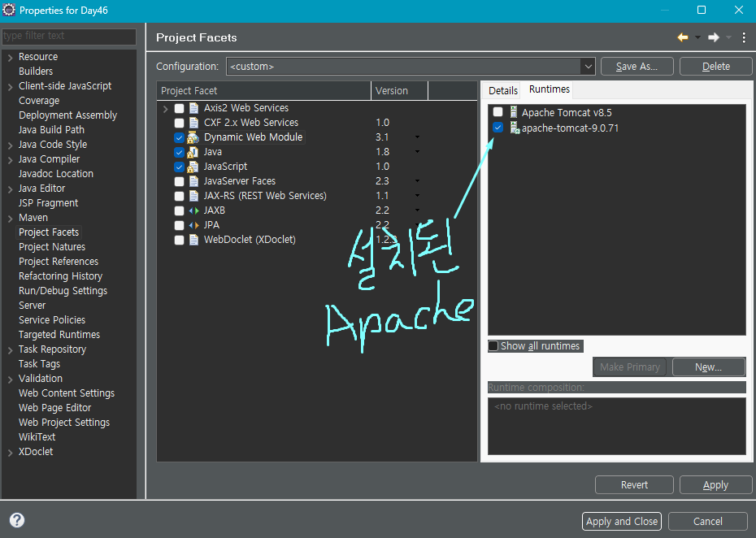Select Web Project Settings page
This screenshot has height=538, width=756.
tap(64, 423)
